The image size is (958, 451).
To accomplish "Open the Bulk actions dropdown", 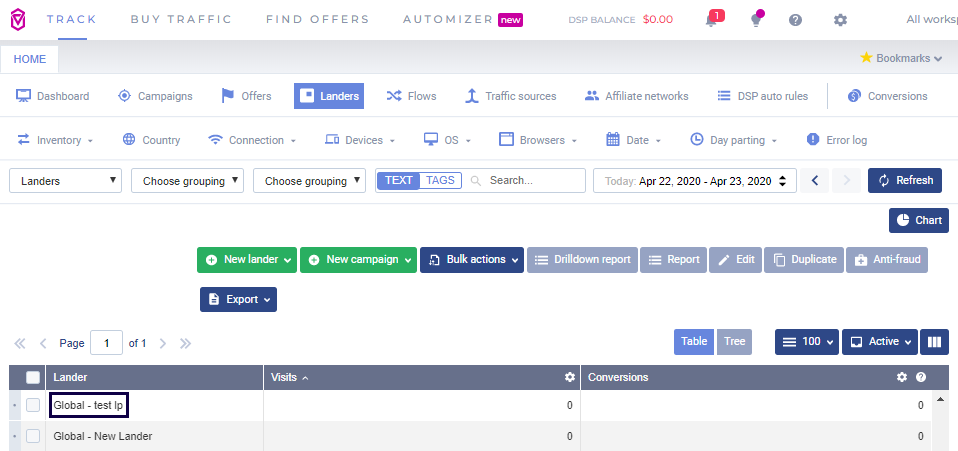I will click(x=474, y=260).
